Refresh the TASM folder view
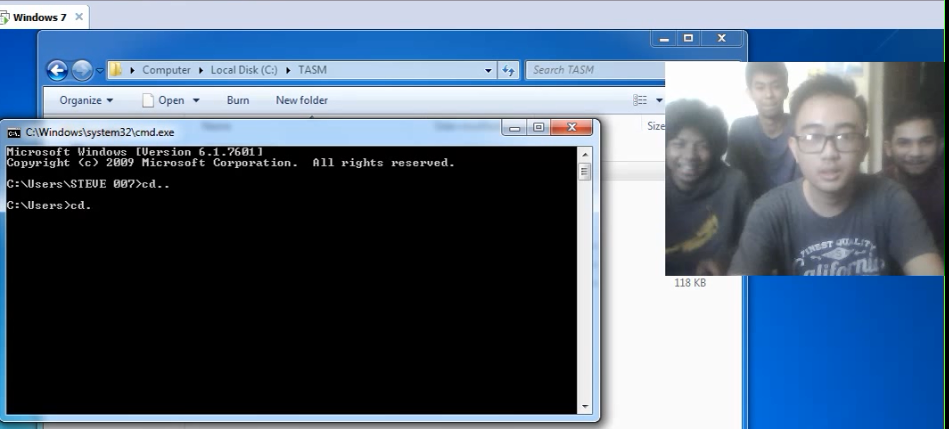 [508, 70]
